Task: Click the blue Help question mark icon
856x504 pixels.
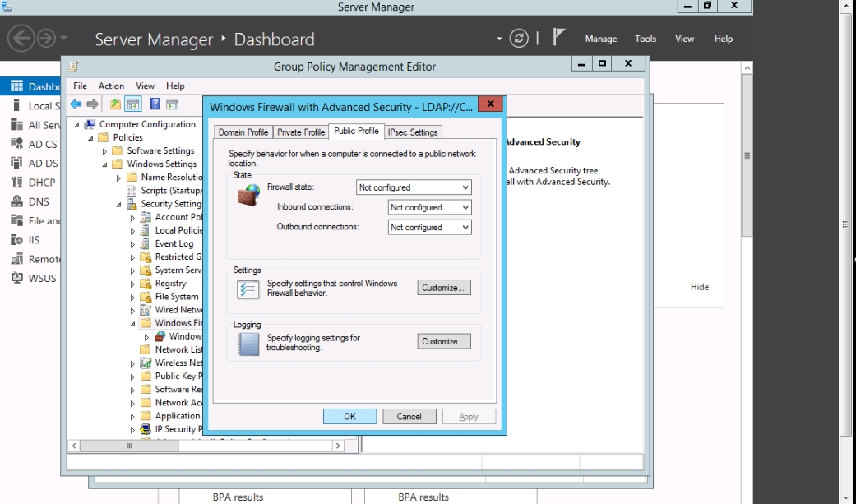Action: [155, 104]
